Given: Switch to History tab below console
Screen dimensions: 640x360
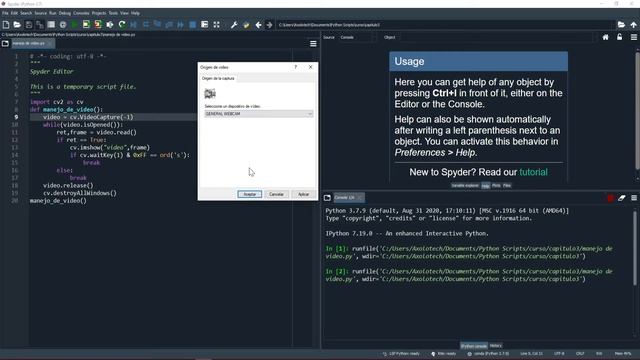Looking at the screenshot, I should 496,346.
